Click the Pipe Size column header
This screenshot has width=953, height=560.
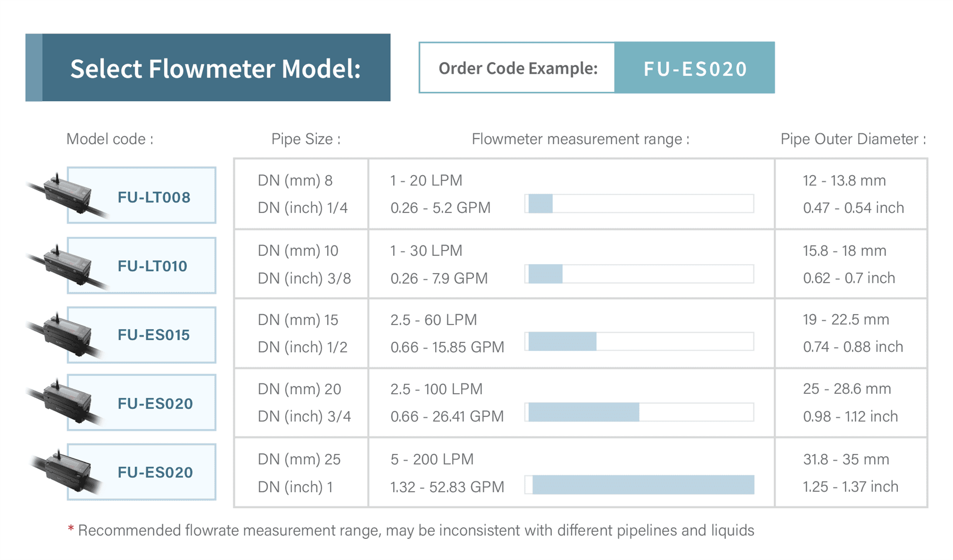point(306,139)
